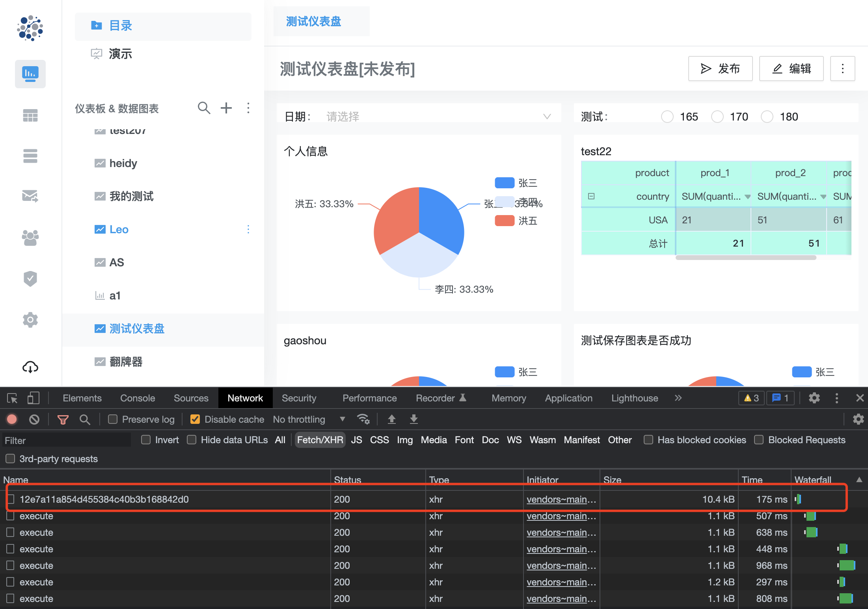Select the Fetch/XHR network filter
This screenshot has height=609, width=868.
tap(320, 440)
